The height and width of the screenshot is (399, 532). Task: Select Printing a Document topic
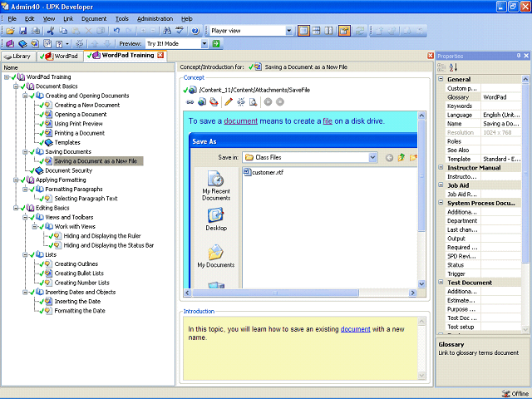point(80,133)
